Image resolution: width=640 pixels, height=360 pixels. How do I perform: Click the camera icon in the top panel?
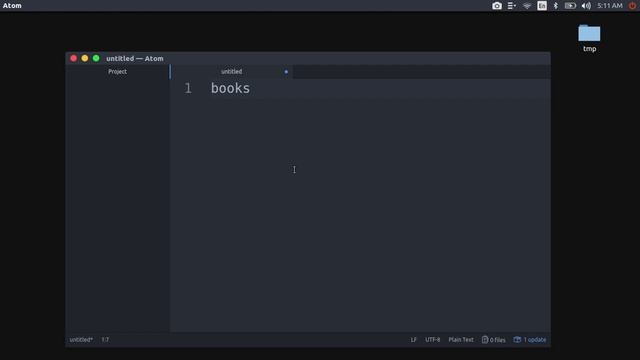(497, 6)
